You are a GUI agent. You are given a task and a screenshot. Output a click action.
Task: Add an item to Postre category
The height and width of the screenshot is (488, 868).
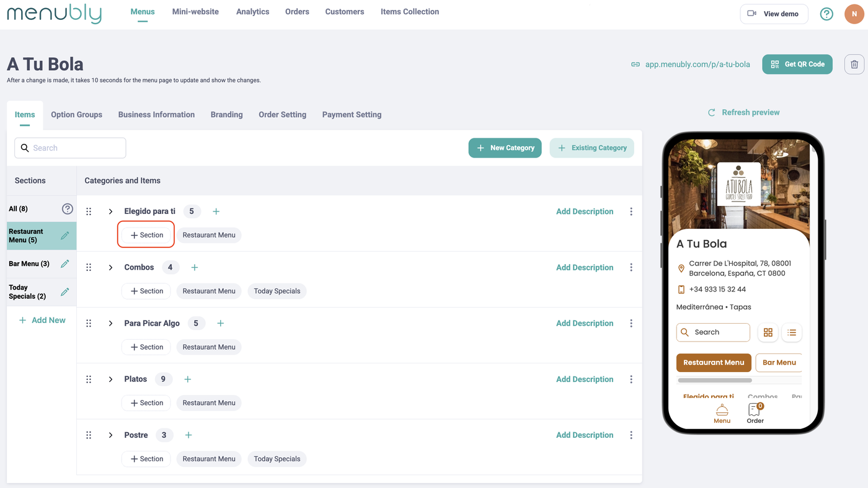188,435
